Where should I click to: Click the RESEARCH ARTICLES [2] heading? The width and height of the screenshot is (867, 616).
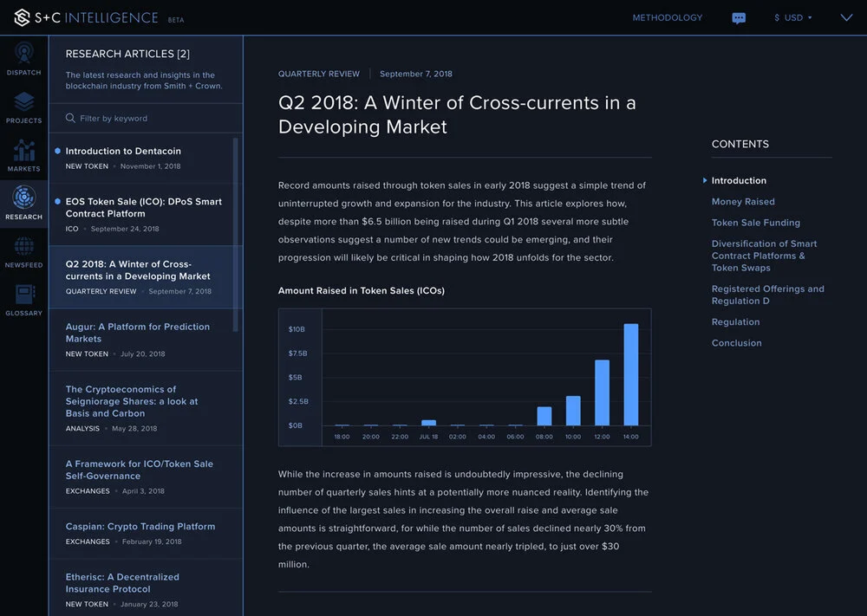[x=127, y=54]
